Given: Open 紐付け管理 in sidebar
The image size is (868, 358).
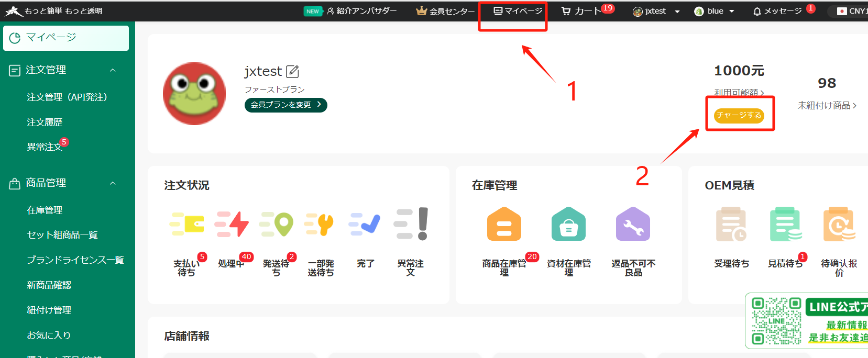Looking at the screenshot, I should point(49,310).
